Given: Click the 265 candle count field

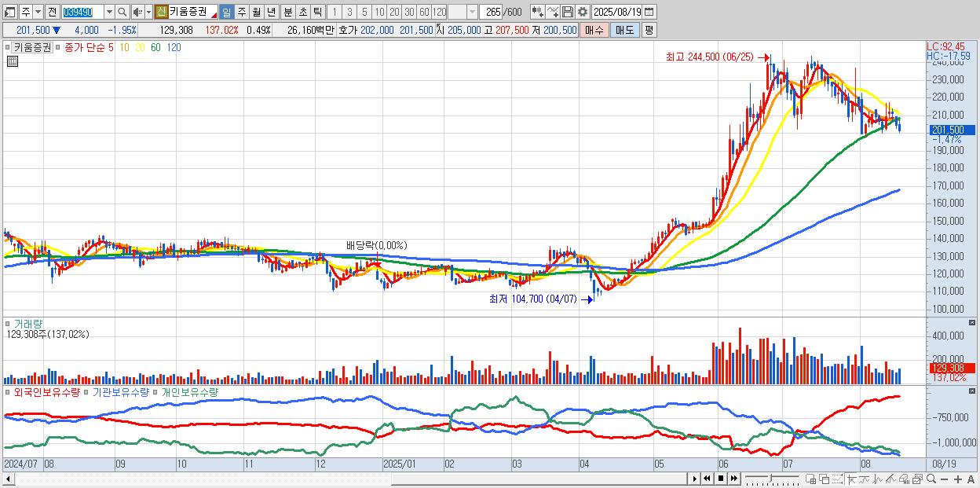Looking at the screenshot, I should tap(492, 12).
